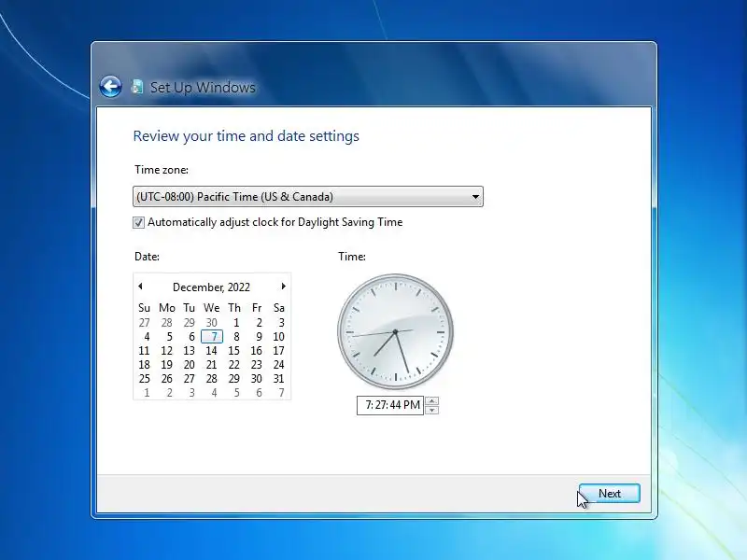
Task: Click the Set Up Windows title icon
Action: [x=137, y=87]
